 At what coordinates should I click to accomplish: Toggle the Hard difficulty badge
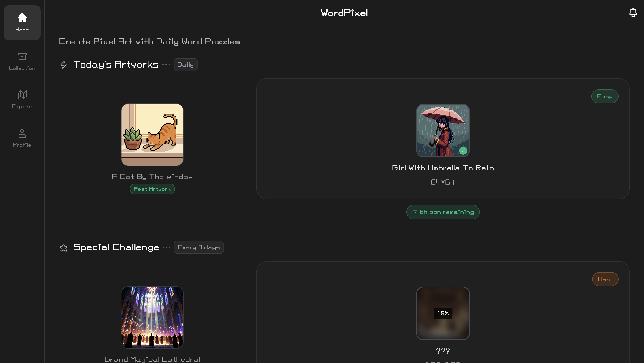[605, 279]
